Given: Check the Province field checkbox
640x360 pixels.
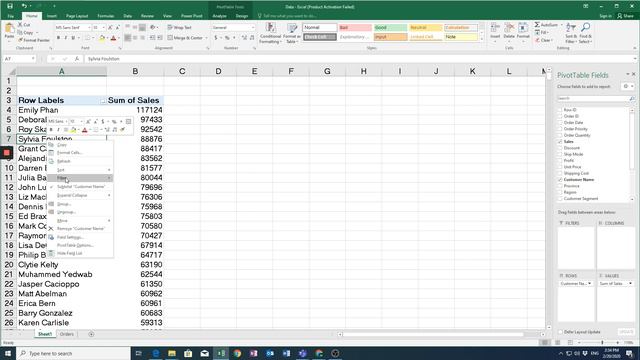Looking at the screenshot, I should point(560,186).
